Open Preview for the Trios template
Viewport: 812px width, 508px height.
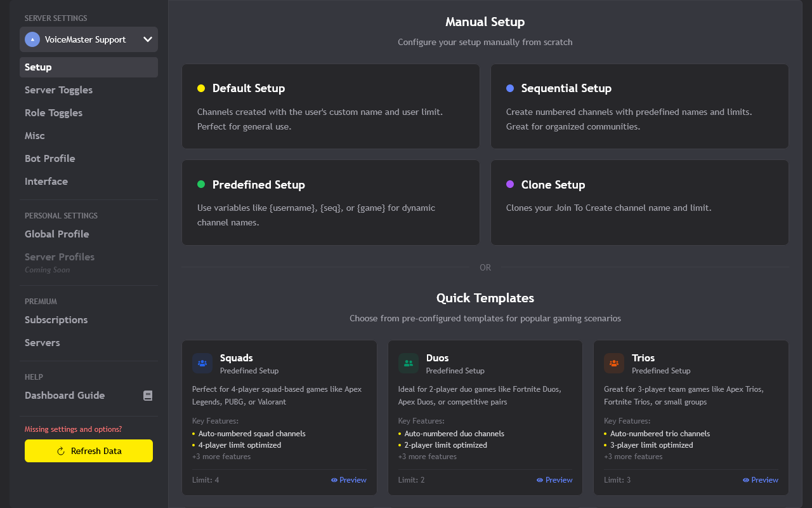point(761,480)
